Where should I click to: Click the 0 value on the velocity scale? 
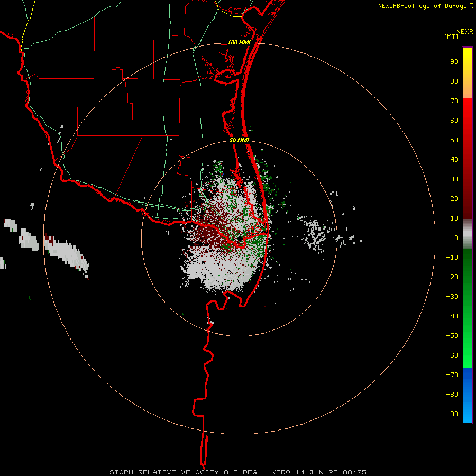pos(456,238)
